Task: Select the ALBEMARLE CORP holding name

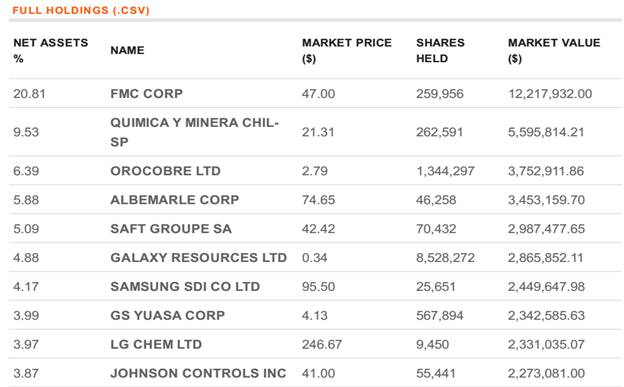Action: [x=175, y=199]
